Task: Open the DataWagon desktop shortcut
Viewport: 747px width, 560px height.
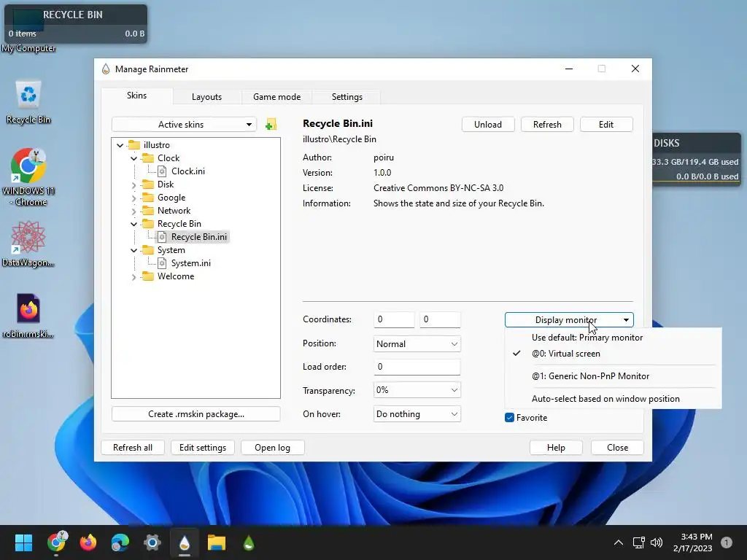Action: pos(28,244)
